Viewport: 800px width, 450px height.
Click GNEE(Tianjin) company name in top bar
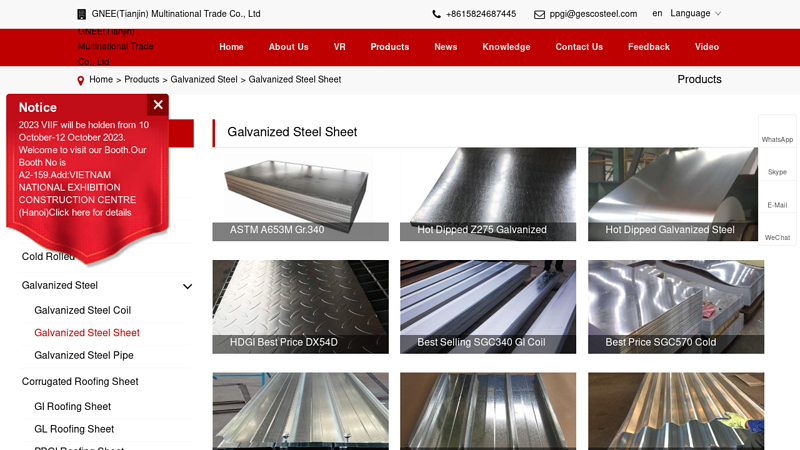[x=176, y=14]
